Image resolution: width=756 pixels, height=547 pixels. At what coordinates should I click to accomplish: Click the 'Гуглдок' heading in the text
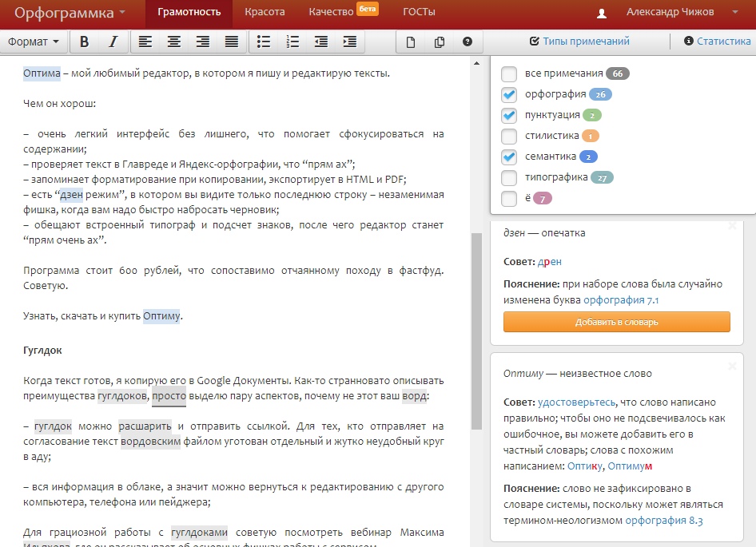click(42, 351)
